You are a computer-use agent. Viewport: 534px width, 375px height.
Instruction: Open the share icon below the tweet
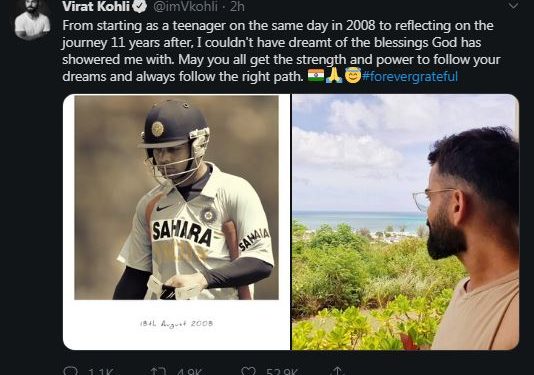pos(337,371)
